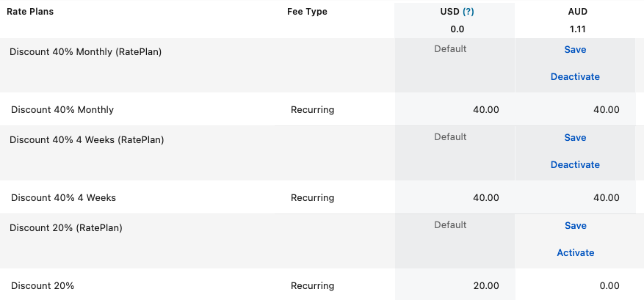
Task: Deactivate the Discount 40% 4 Weeks rate plan
Action: point(575,165)
